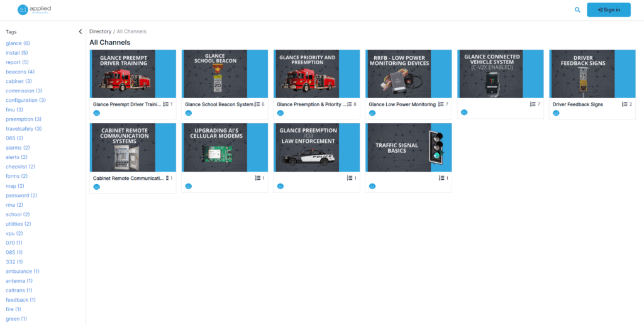Click Cabinet Remote Communication title link
The image size is (644, 325).
(128, 179)
